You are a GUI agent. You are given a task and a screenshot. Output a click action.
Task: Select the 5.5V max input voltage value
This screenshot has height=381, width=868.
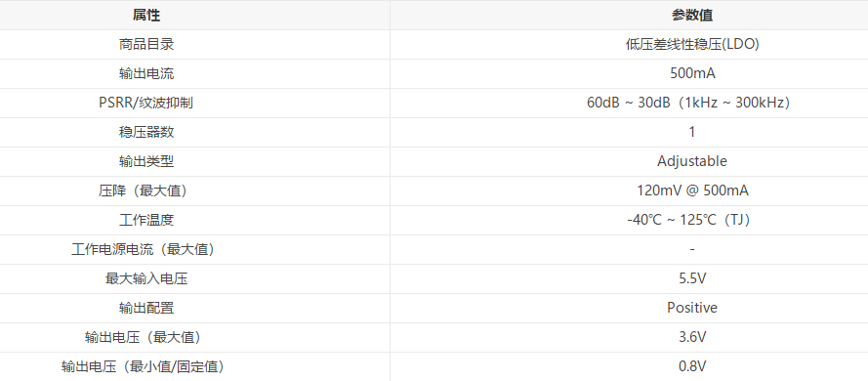pyautogui.click(x=692, y=279)
